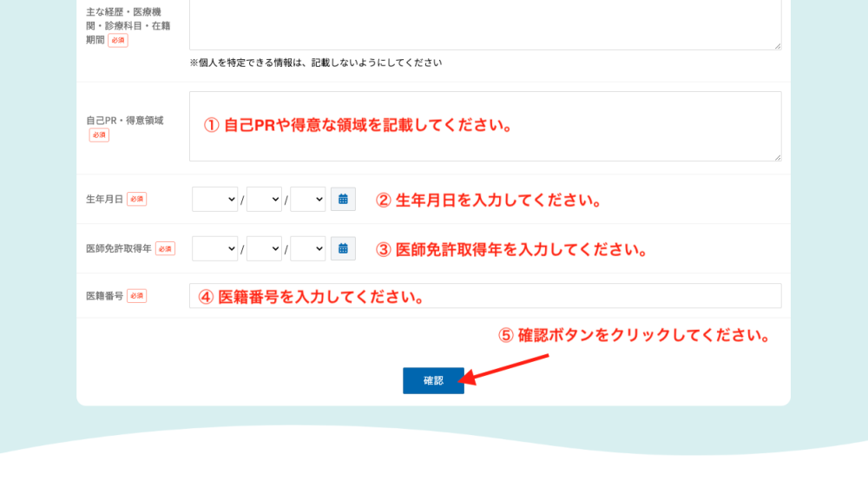
Task: Open the birth date calendar picker icon
Action: click(x=343, y=200)
